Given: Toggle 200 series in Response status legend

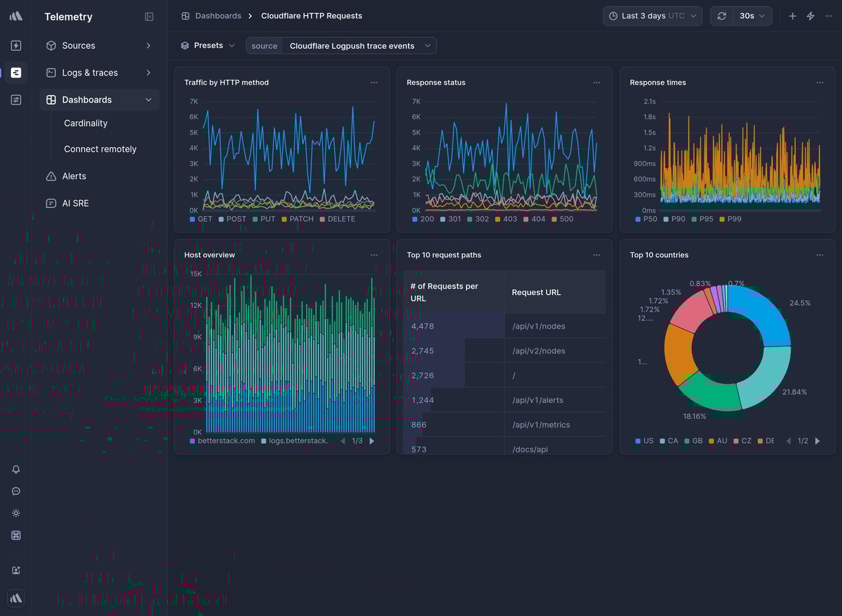Looking at the screenshot, I should 423,219.
